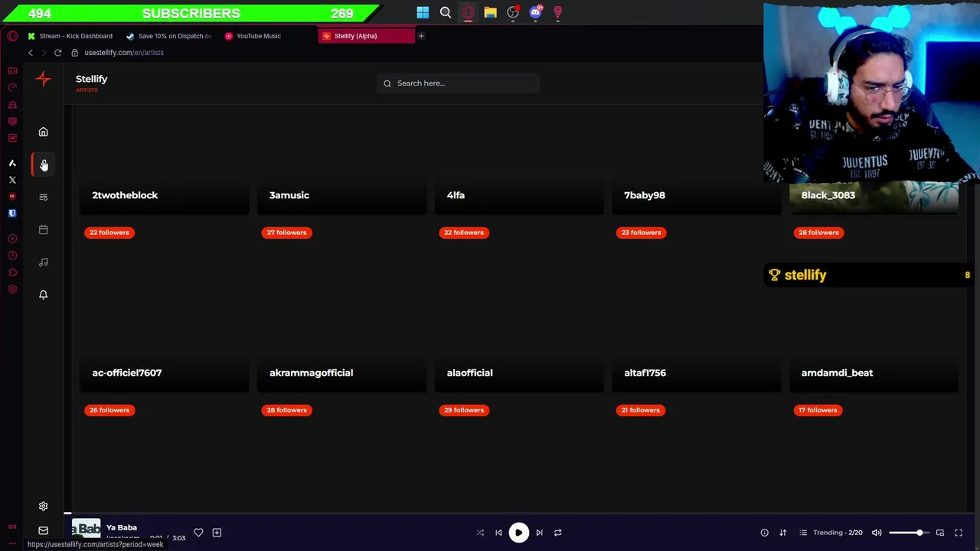Click 28 followers badge under akrammagofficial
The width and height of the screenshot is (980, 551).
pyautogui.click(x=286, y=410)
